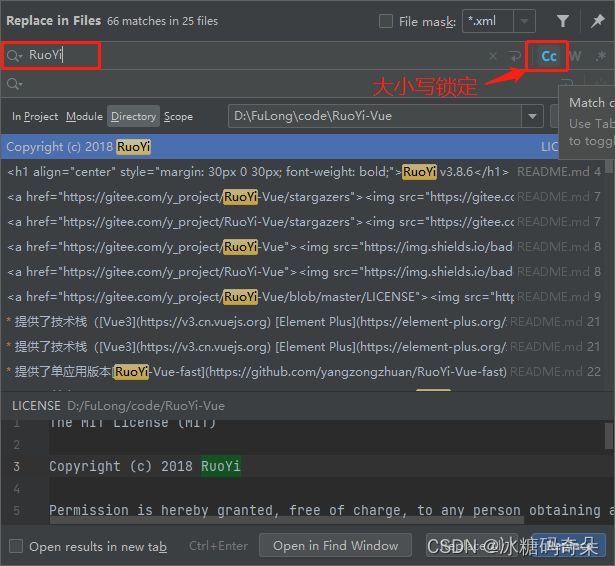The width and height of the screenshot is (615, 566).
Task: Select second img.shields.io README.md 8 result
Action: coord(302,272)
